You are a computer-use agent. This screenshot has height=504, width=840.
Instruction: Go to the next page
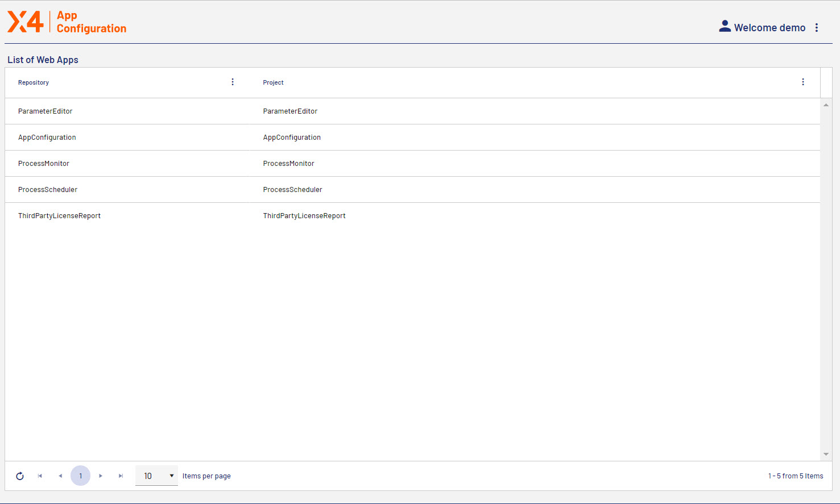pos(101,476)
